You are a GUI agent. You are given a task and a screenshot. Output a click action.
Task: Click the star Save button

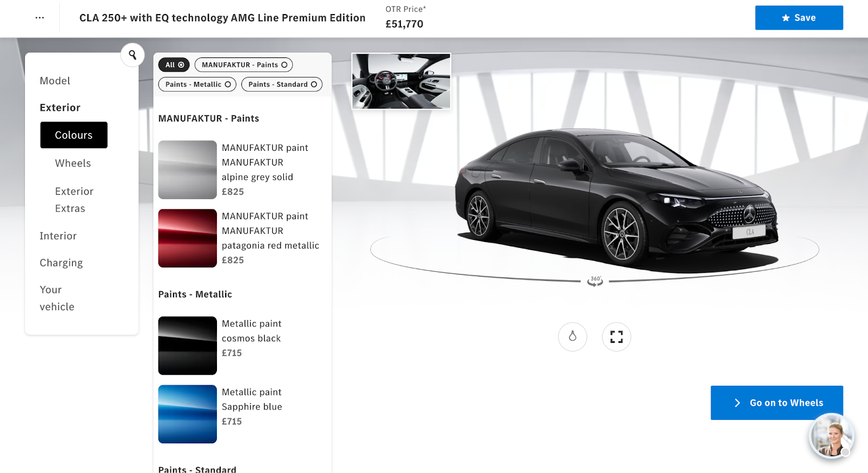799,18
